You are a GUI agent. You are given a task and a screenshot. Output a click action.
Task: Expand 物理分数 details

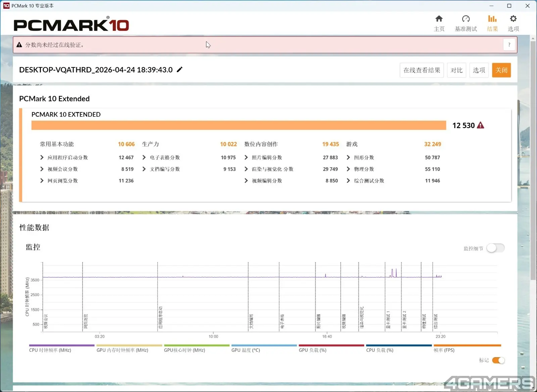pyautogui.click(x=348, y=169)
